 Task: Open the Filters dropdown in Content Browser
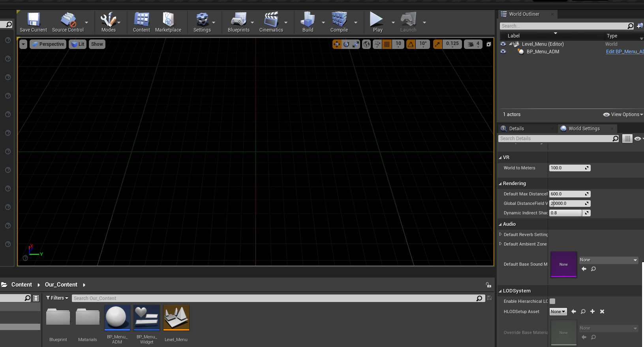(x=57, y=298)
